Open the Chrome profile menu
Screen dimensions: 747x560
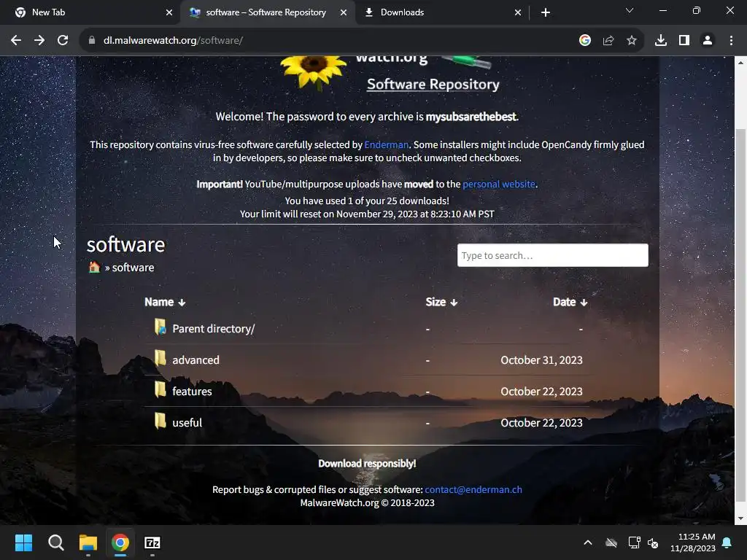coord(708,41)
